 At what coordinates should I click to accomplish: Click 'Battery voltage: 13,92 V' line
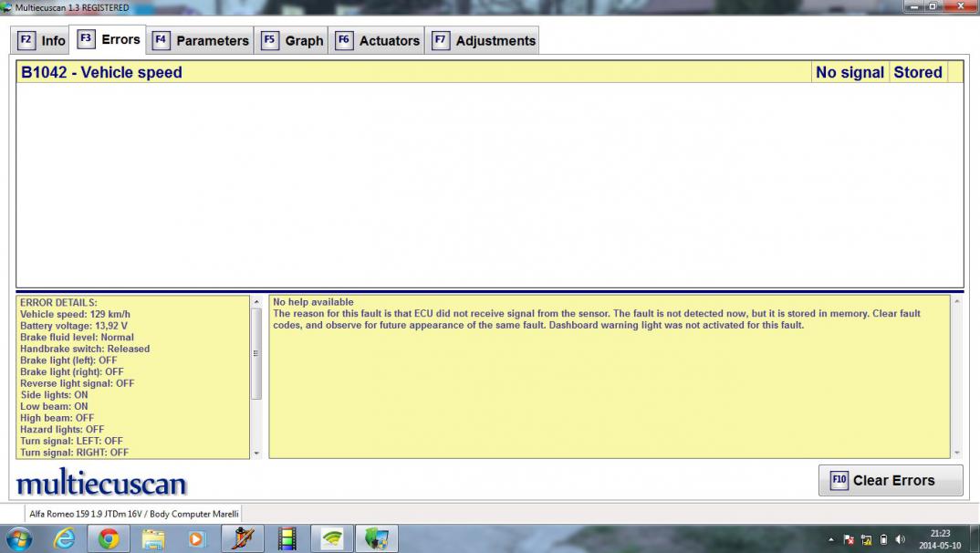[x=74, y=326]
